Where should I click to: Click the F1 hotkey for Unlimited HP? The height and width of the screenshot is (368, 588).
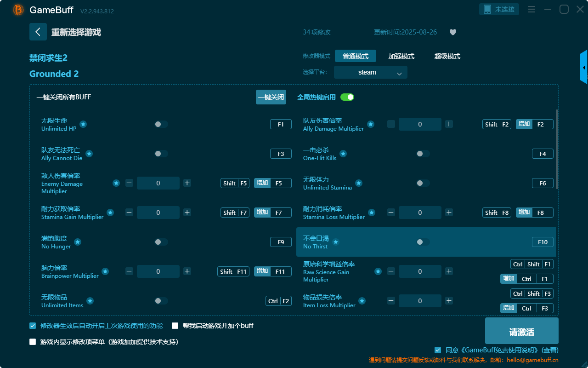pos(281,124)
